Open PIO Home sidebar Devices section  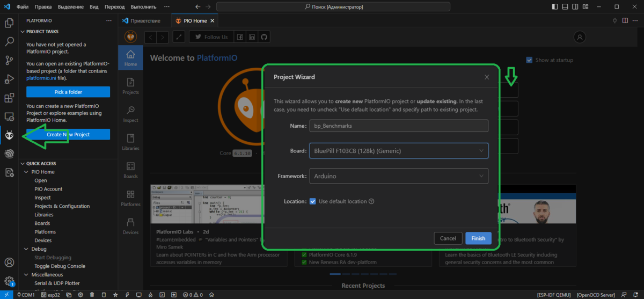tap(130, 226)
